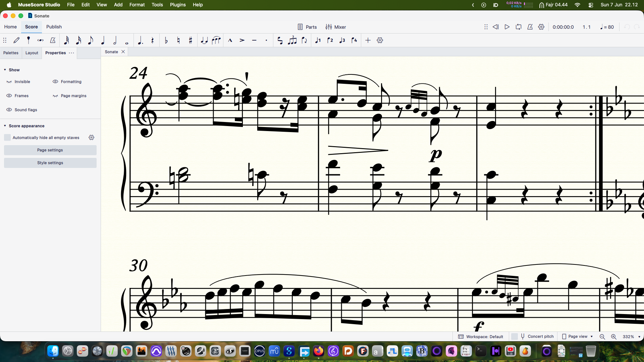Toggle Invisible elements visibility
The image size is (644, 362).
pyautogui.click(x=18, y=82)
